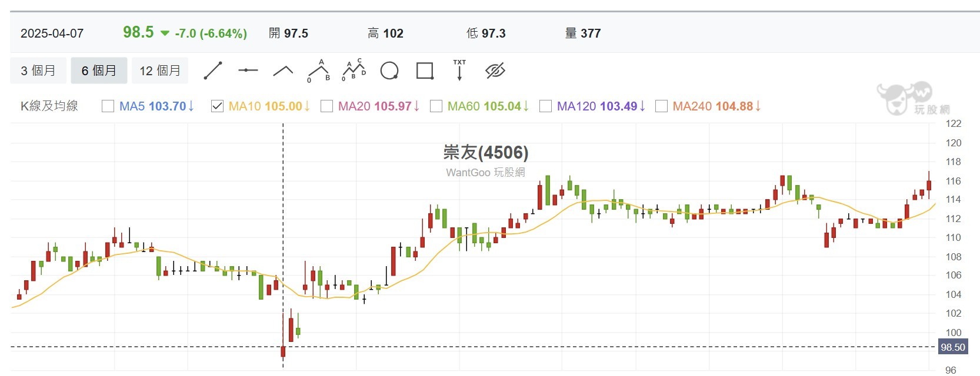Choose the 0-A-B wave drawing tool
The width and height of the screenshot is (980, 376).
(x=319, y=70)
